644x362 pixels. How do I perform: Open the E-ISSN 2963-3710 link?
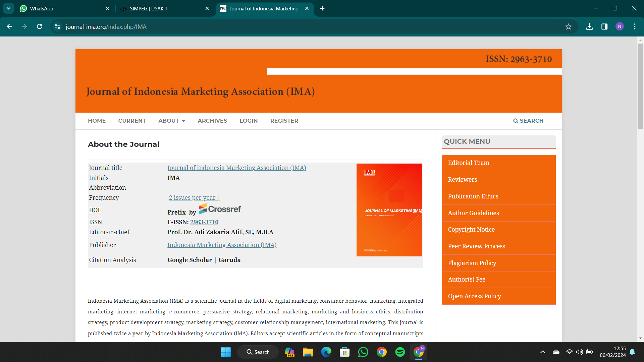pos(204,222)
